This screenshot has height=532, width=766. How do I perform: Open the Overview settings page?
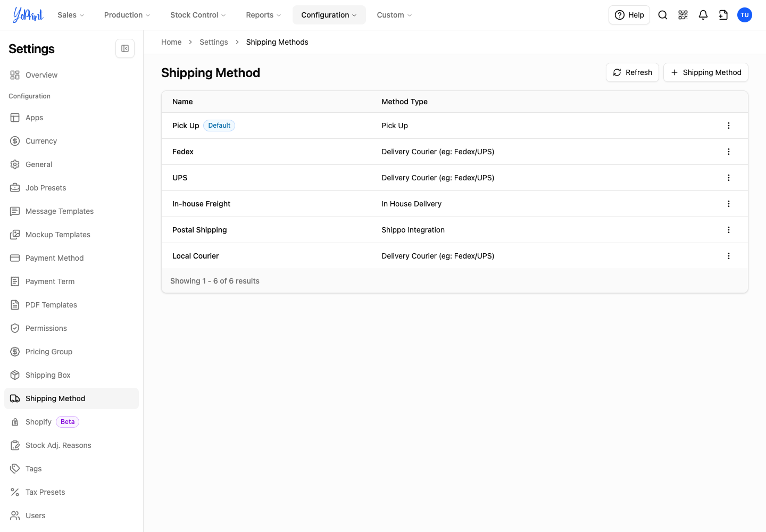click(71, 75)
